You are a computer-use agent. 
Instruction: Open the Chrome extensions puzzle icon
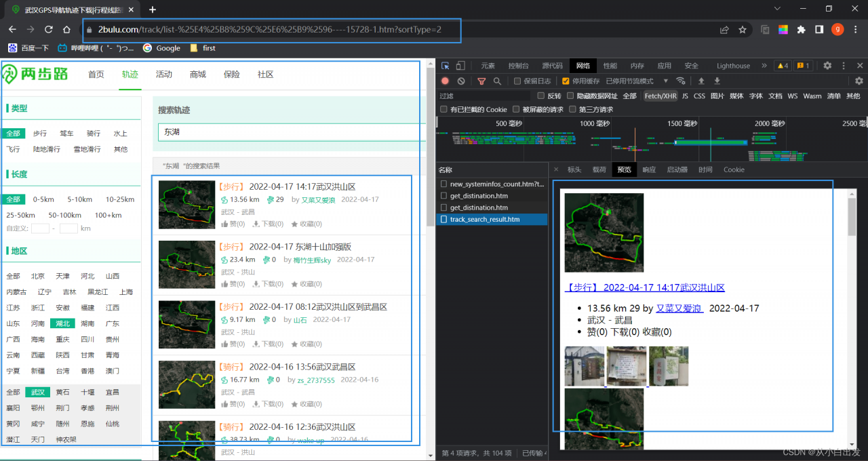tap(802, 30)
